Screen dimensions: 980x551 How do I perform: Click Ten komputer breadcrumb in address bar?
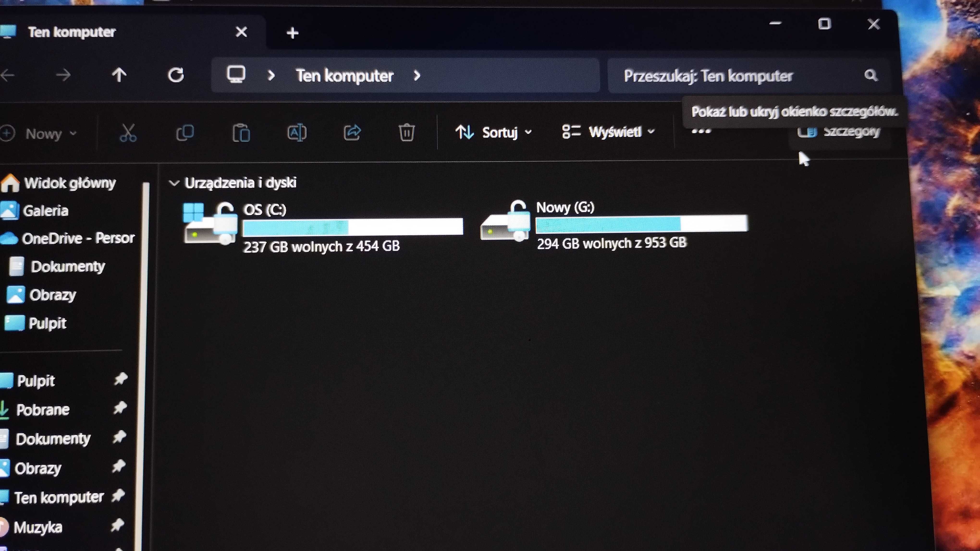tap(345, 76)
